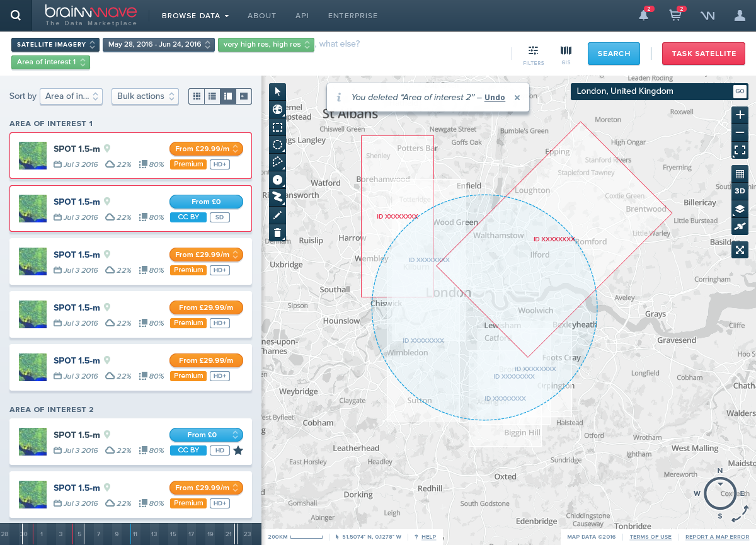
Task: Open the Area of interest 1 filter chip
Action: (x=50, y=62)
